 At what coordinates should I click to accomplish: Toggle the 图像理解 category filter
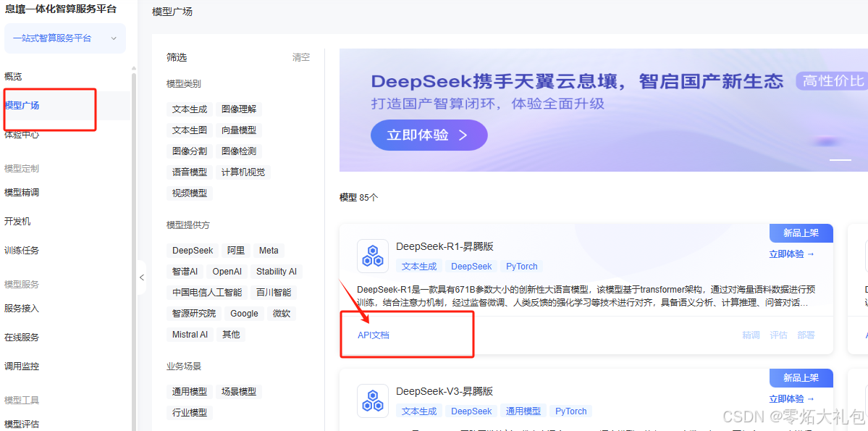coord(239,109)
